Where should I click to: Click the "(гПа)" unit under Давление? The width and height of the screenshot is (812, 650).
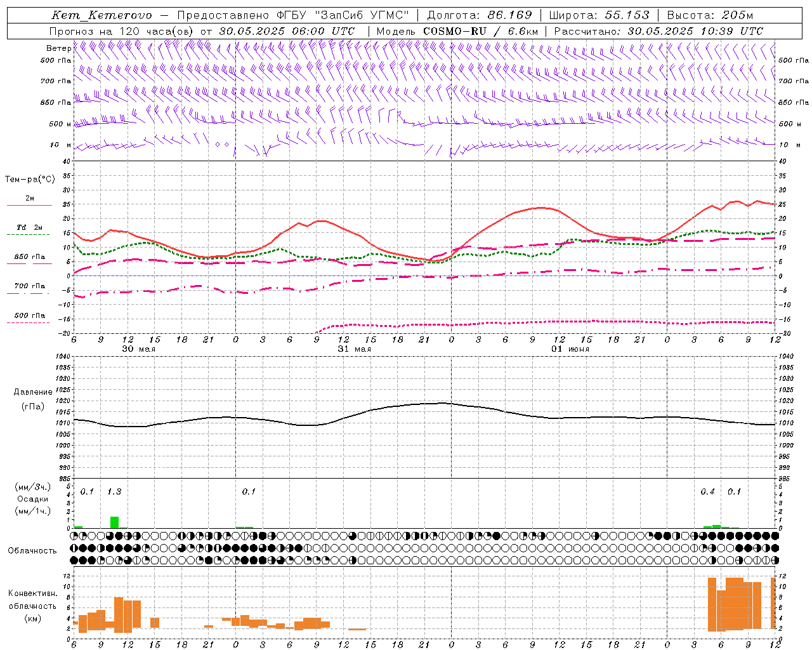[x=33, y=407]
